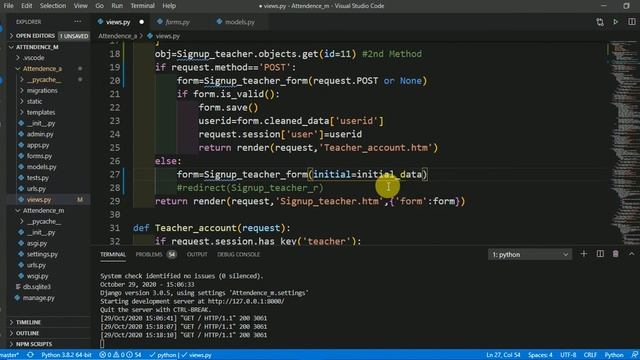
Task: Open apps.py in the explorer
Action: [x=38, y=145]
